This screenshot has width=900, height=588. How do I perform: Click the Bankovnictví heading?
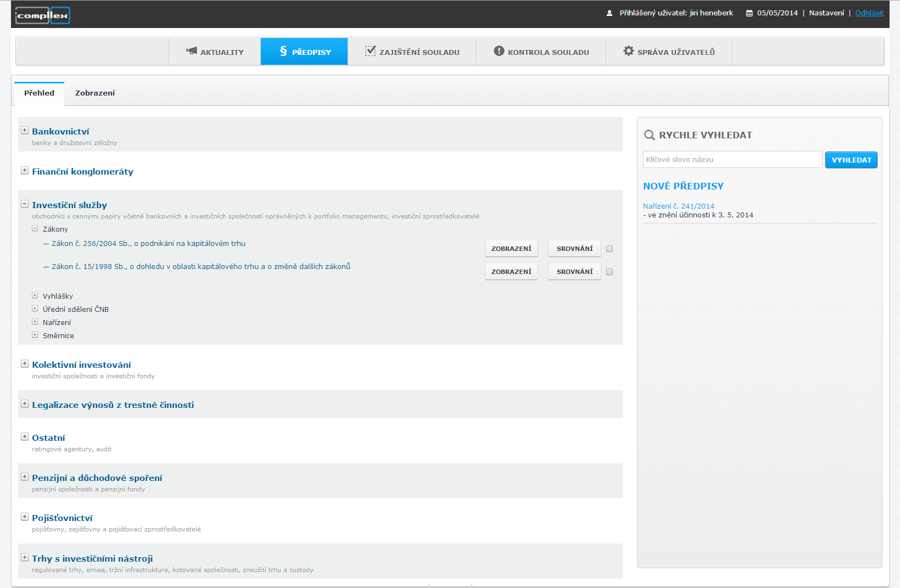[x=60, y=132]
